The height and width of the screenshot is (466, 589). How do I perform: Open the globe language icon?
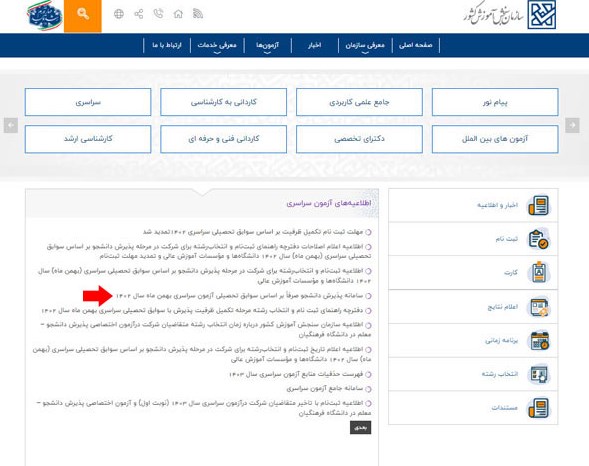tap(119, 14)
